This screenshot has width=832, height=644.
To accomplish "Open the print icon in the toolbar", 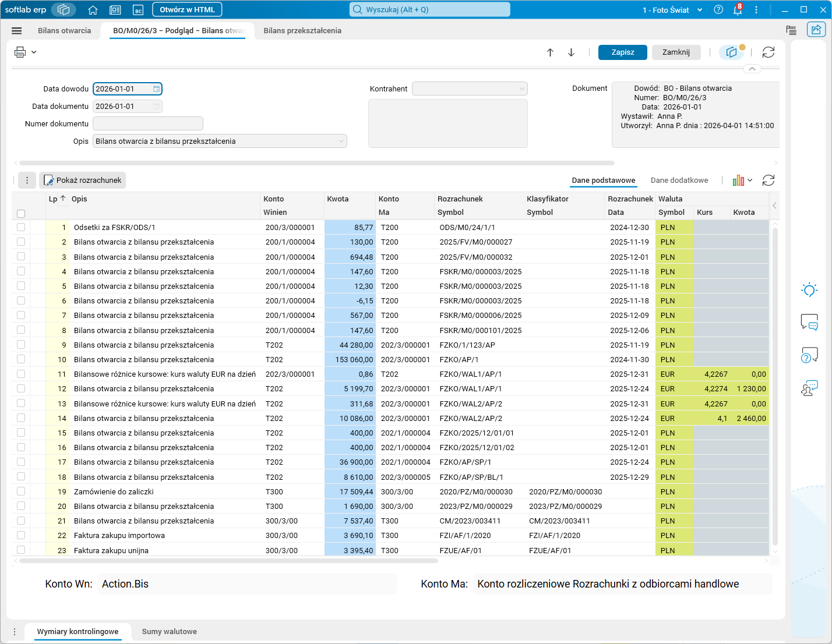I will click(20, 52).
